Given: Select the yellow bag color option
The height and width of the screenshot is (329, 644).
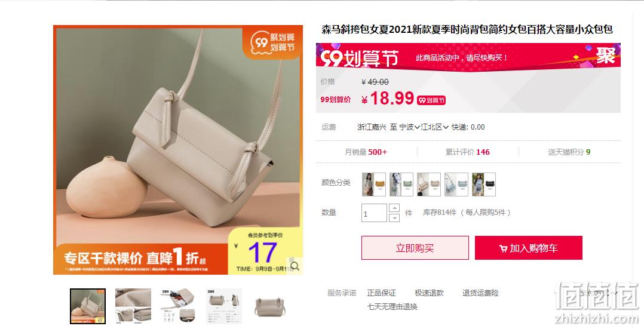Looking at the screenshot, I should click(374, 185).
